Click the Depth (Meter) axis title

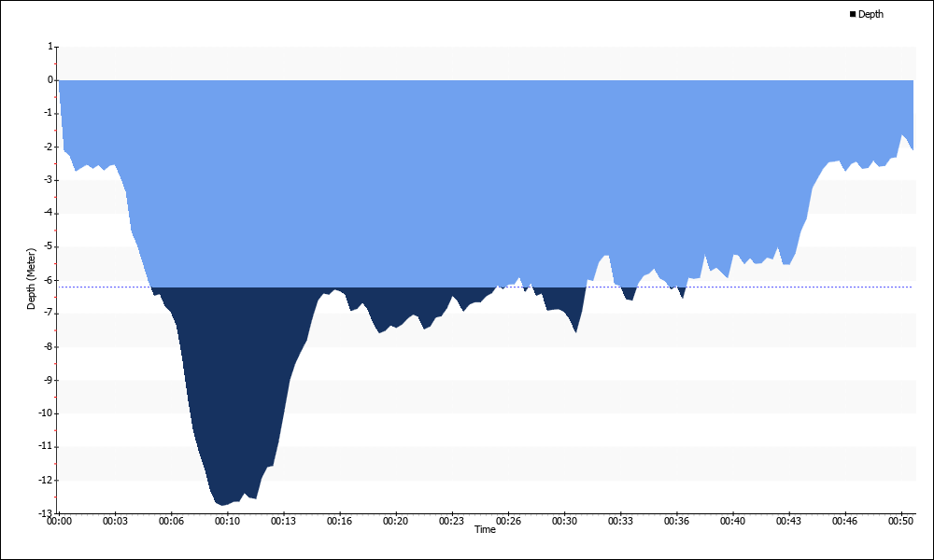(31, 278)
